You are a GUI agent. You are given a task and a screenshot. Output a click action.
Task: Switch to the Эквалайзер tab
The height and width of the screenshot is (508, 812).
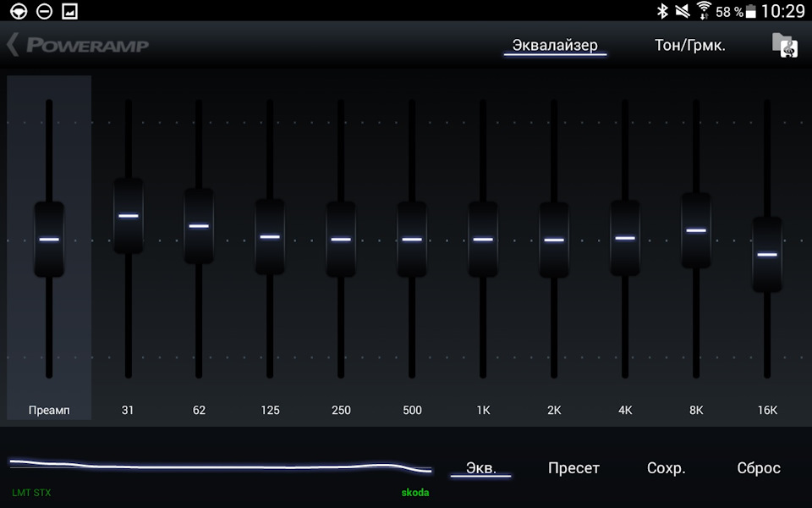point(554,44)
